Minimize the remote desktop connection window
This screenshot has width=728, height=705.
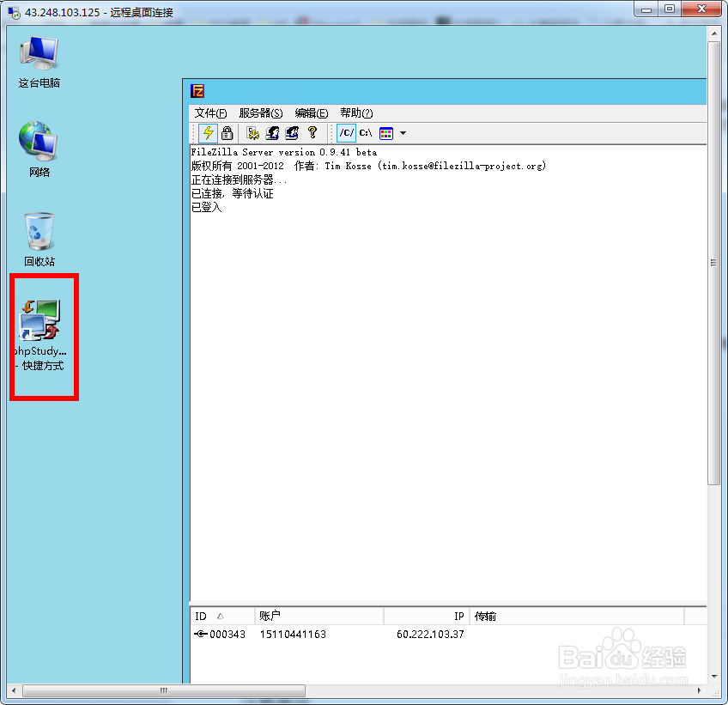[646, 9]
